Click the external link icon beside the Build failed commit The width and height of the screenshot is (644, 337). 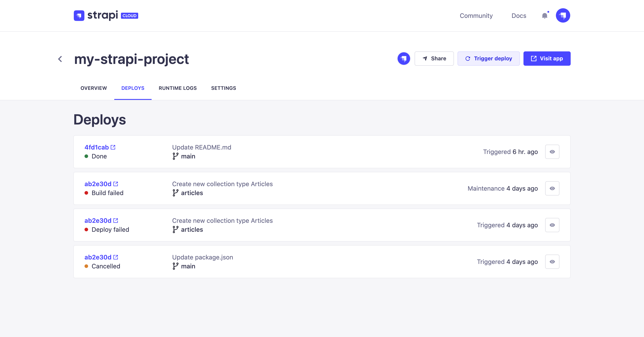[116, 184]
